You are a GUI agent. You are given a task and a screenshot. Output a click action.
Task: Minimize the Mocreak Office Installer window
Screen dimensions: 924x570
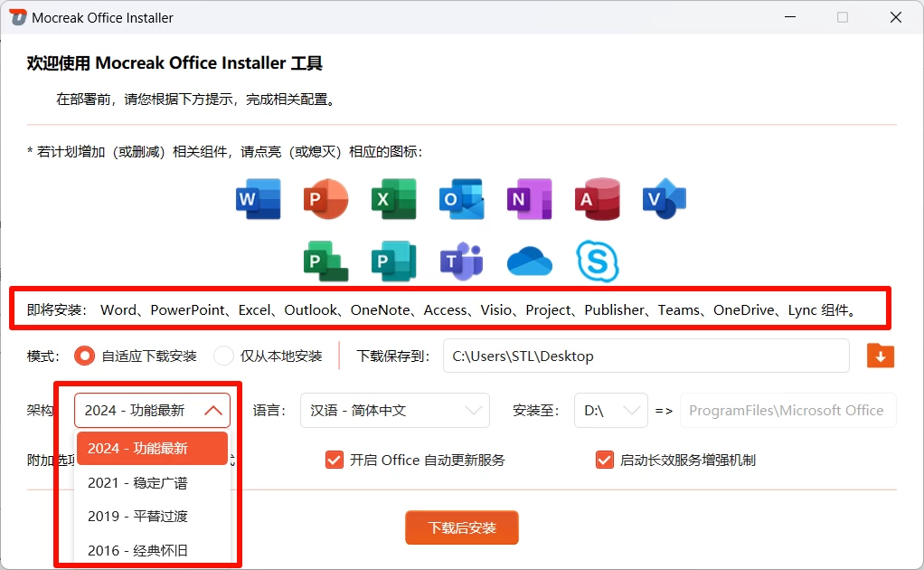tap(790, 17)
